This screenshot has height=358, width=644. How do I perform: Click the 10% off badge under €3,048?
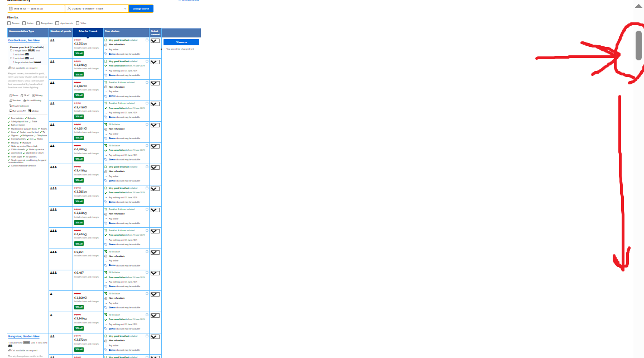click(79, 74)
